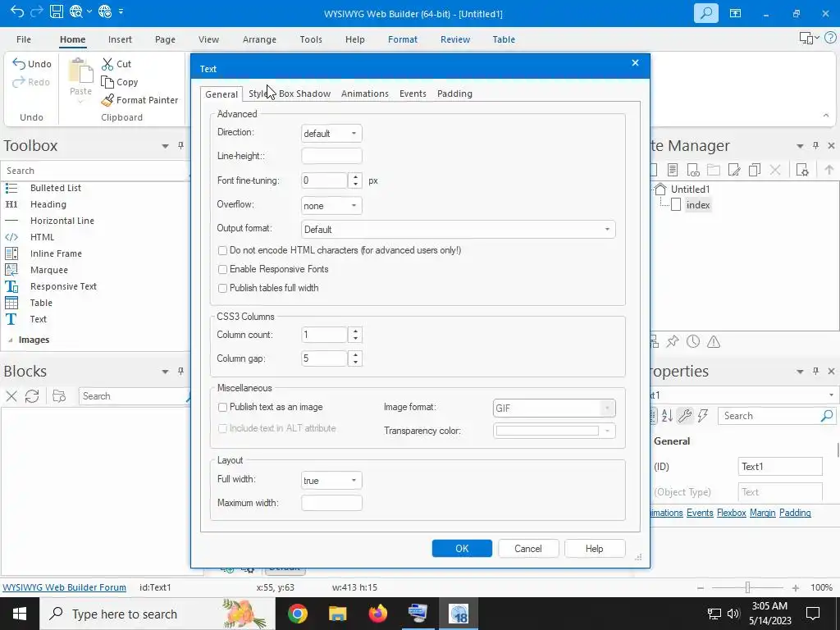The height and width of the screenshot is (630, 840).
Task: Click the Site Manager linked page icon
Action: [693, 171]
